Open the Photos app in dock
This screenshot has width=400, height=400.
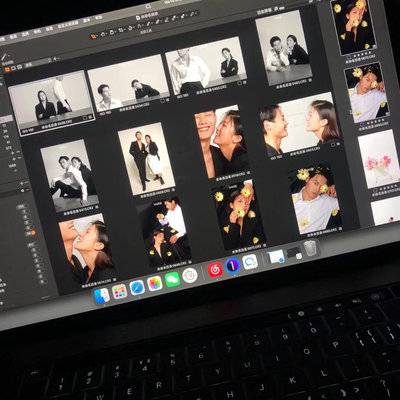click(155, 284)
